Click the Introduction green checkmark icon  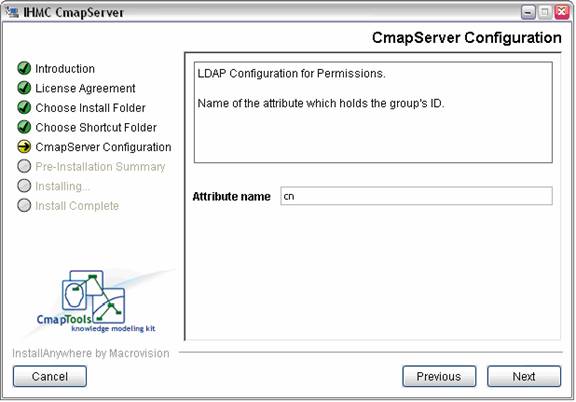click(24, 68)
